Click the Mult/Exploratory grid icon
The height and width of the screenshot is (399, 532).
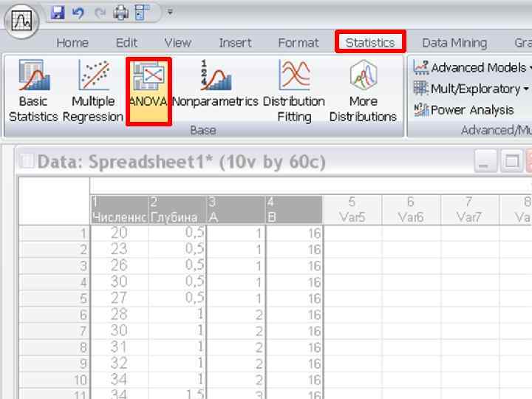pyautogui.click(x=420, y=88)
